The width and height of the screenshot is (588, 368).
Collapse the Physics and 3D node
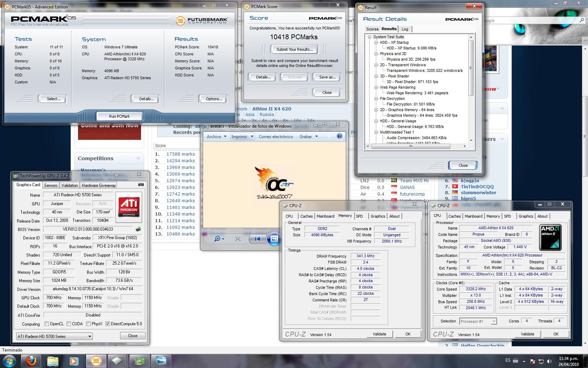pyautogui.click(x=376, y=54)
